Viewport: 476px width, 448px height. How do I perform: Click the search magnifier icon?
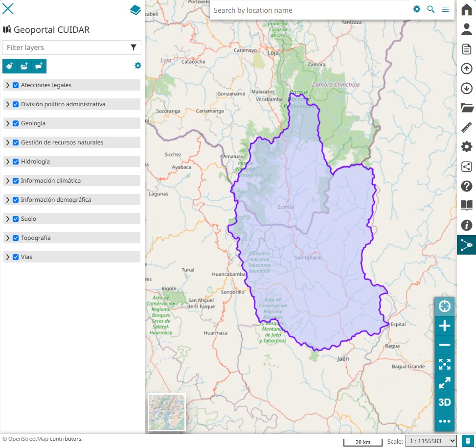pyautogui.click(x=431, y=9)
